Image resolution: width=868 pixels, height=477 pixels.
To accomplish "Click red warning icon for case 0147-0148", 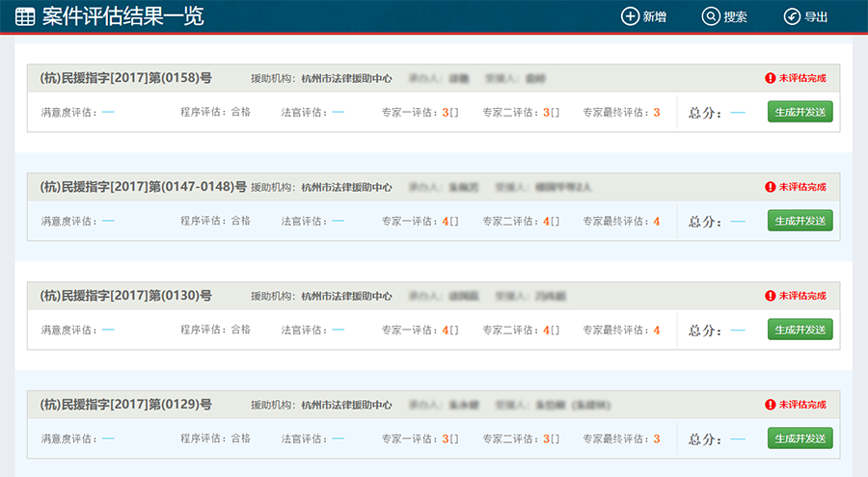I will [770, 187].
